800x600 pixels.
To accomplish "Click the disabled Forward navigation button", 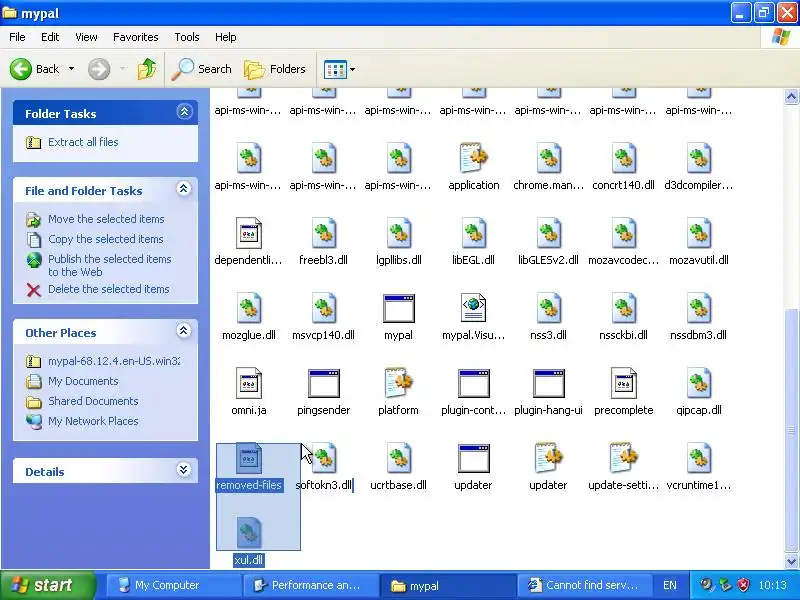I will pos(99,69).
